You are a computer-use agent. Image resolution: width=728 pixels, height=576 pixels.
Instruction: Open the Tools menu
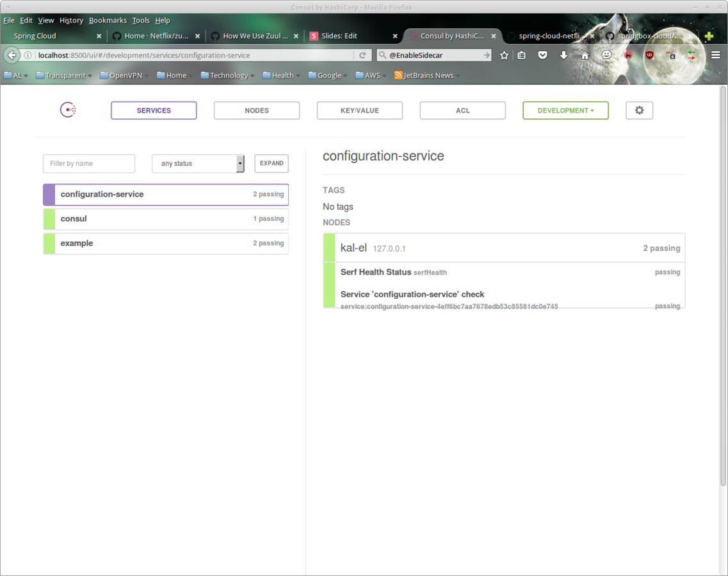[141, 20]
